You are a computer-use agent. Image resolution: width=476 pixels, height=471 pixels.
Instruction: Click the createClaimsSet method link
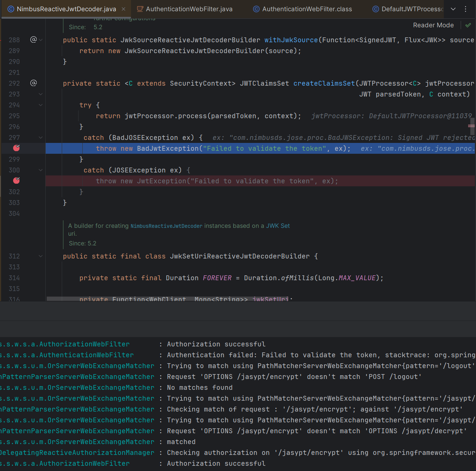[x=324, y=83]
